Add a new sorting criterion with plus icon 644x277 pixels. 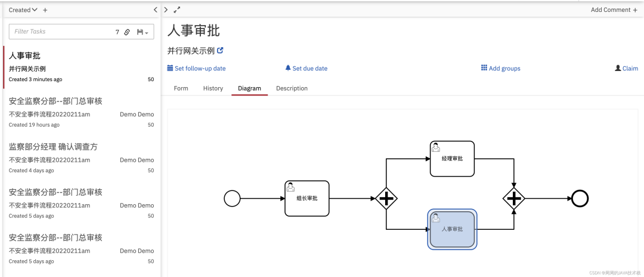tap(45, 10)
